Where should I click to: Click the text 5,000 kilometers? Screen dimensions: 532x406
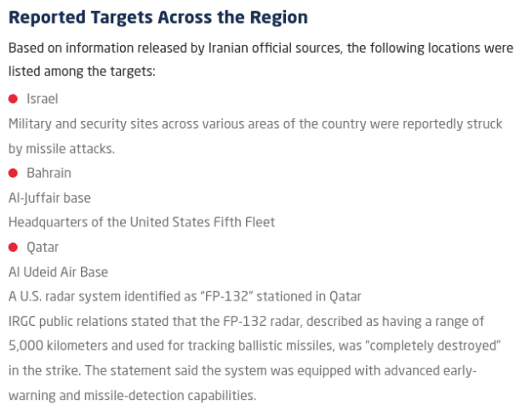tap(58, 346)
